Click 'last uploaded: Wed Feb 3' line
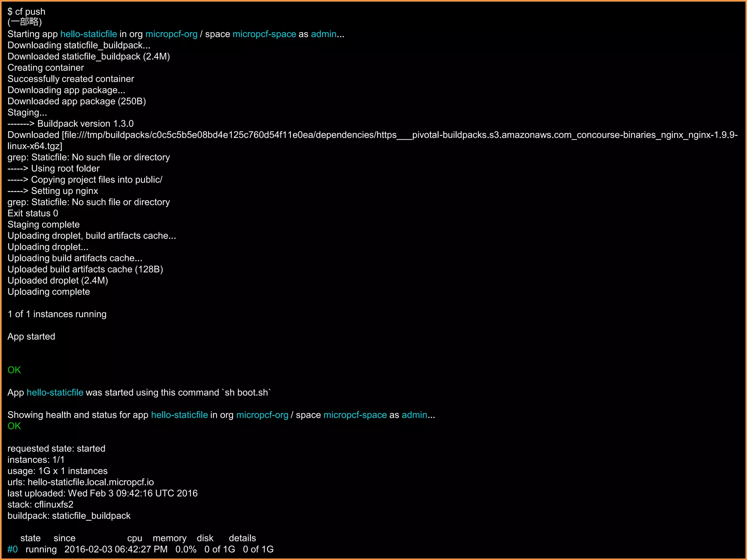 pyautogui.click(x=102, y=494)
